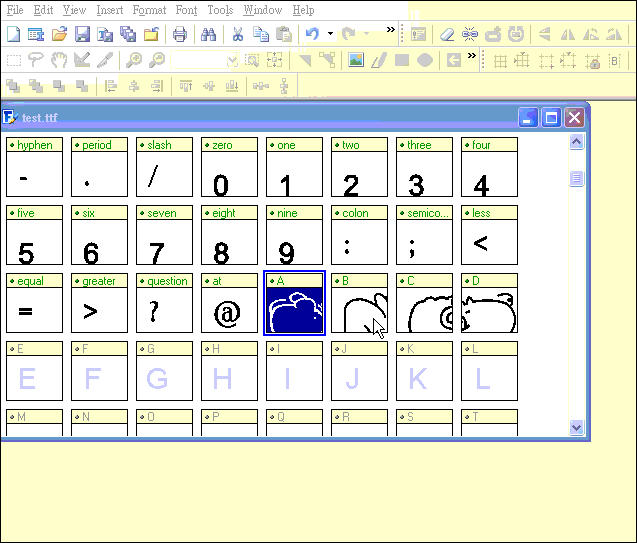The image size is (637, 543).
Task: Toggle the show guidelines icon
Action: pyautogui.click(x=546, y=61)
